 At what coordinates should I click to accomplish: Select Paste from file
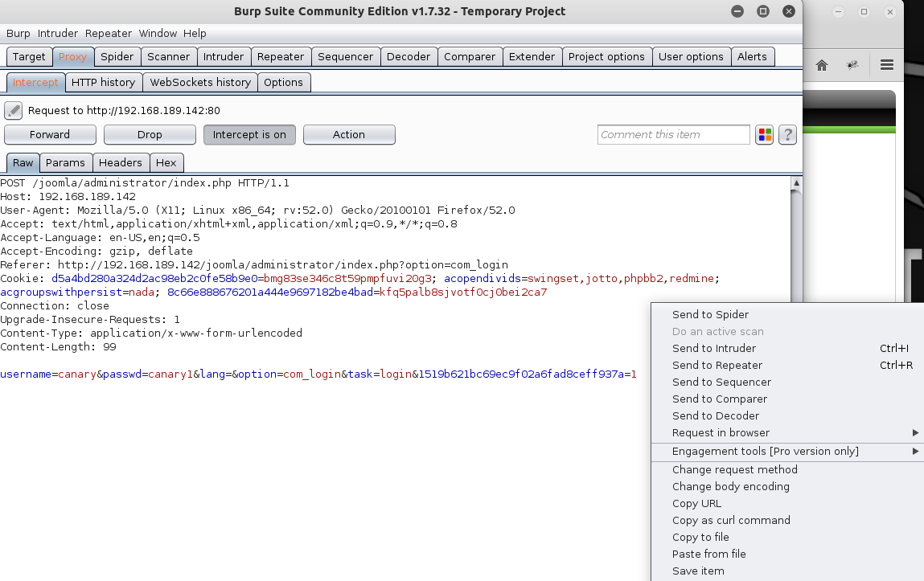[787, 554]
